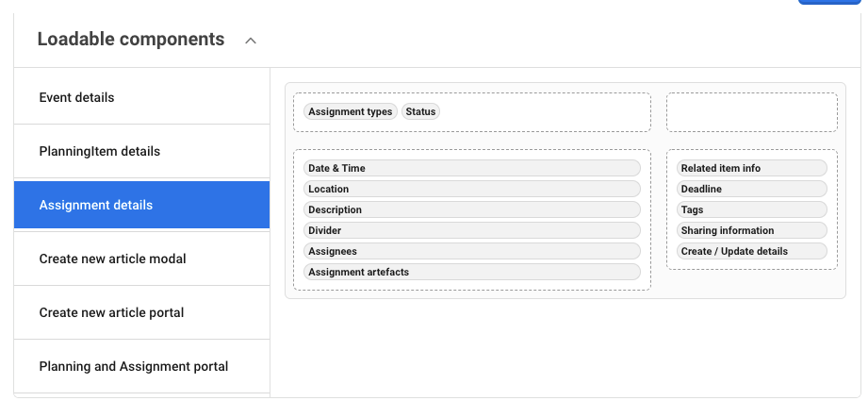The width and height of the screenshot is (868, 401).
Task: Select Create new article portal tab
Action: pyautogui.click(x=141, y=312)
